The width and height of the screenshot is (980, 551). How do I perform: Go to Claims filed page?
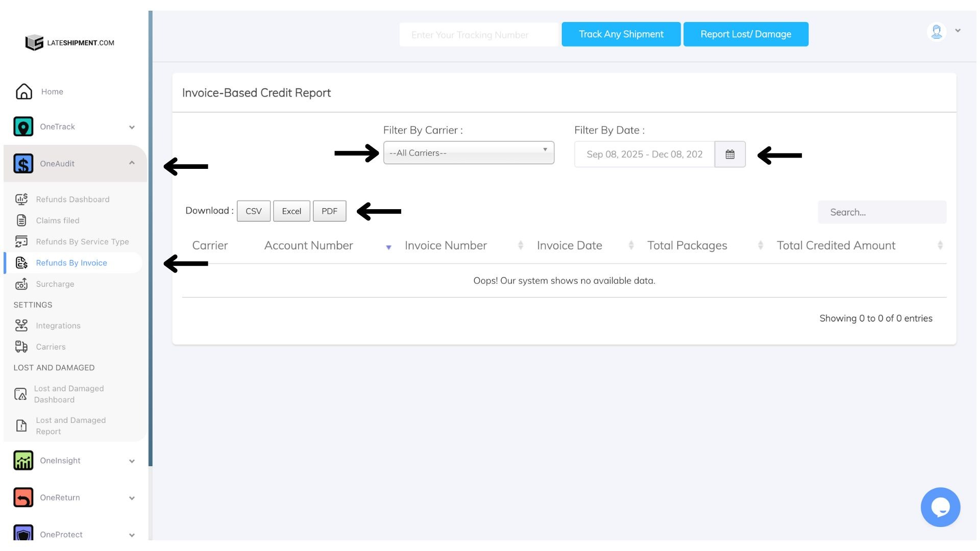coord(58,220)
